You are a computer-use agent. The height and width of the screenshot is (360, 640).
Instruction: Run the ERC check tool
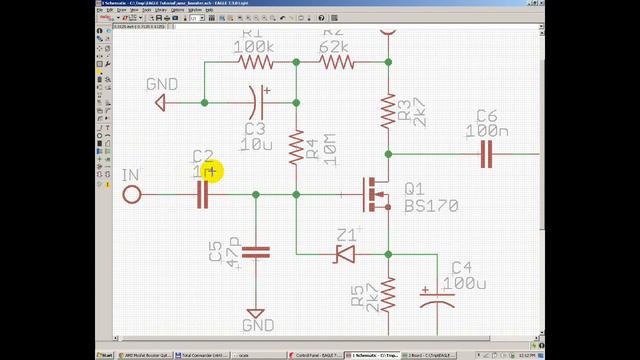(x=100, y=184)
